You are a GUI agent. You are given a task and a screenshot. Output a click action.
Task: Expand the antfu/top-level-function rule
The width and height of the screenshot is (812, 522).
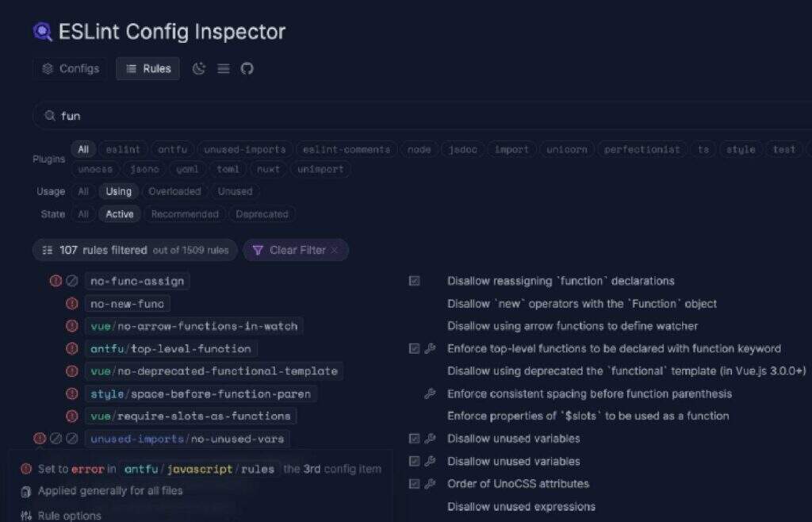click(170, 349)
